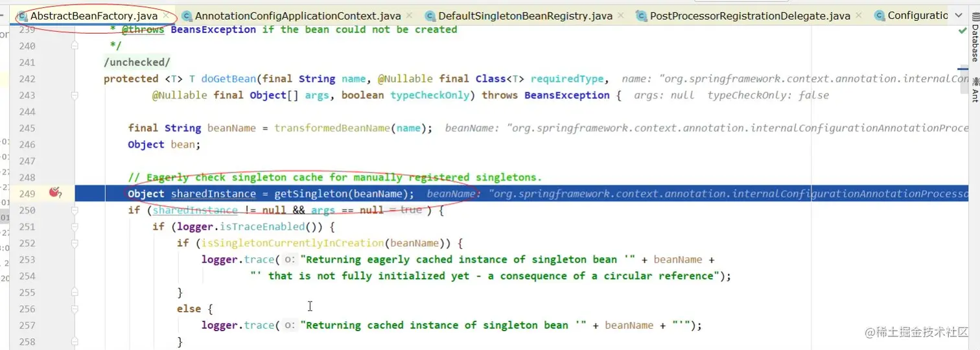Screen dimensions: 980x350
Task: Click the o: parameter hint on line 257
Action: pyautogui.click(x=290, y=325)
